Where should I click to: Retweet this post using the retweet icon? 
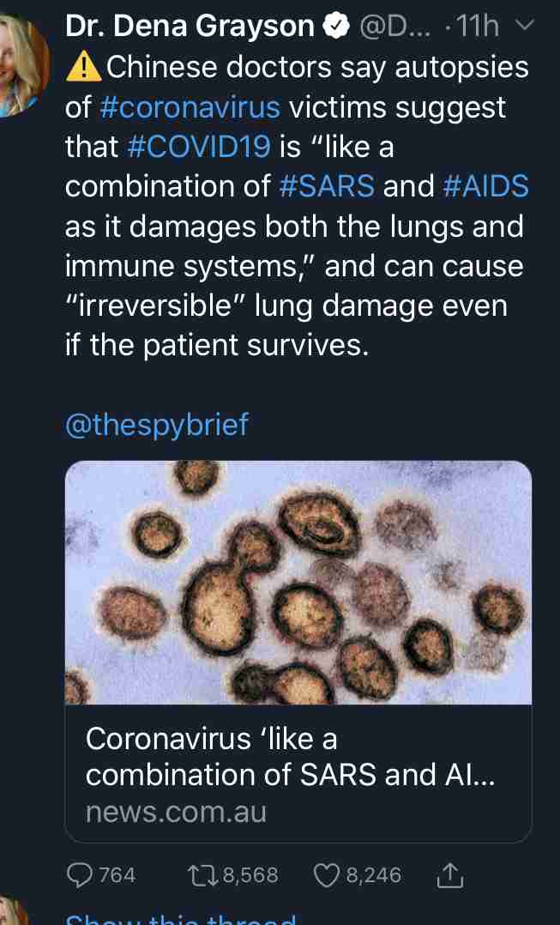(x=202, y=875)
